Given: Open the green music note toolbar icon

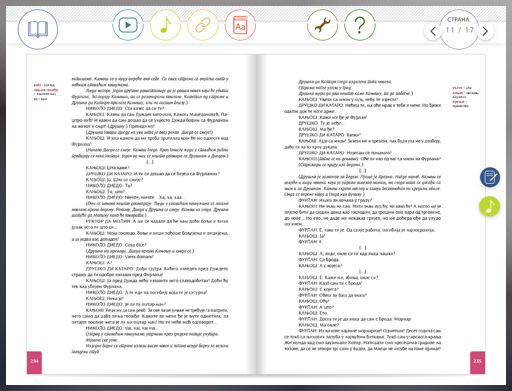Looking at the screenshot, I should tap(165, 25).
